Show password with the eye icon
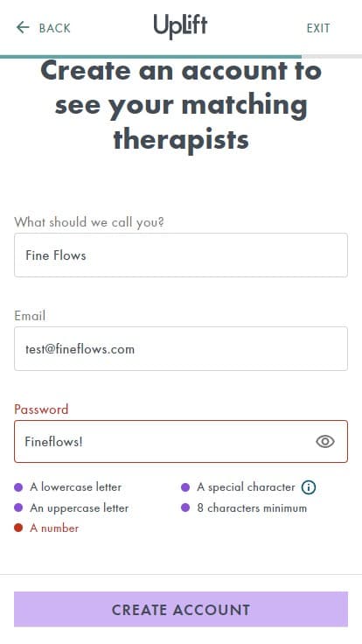This screenshot has height=644, width=362. point(325,442)
